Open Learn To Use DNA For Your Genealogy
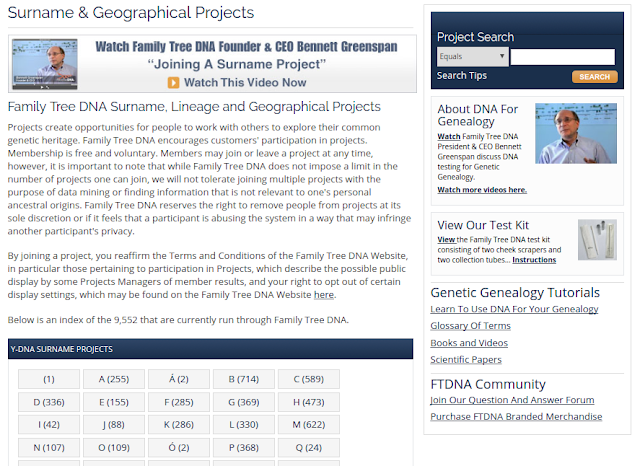This screenshot has width=640, height=466. point(514,309)
